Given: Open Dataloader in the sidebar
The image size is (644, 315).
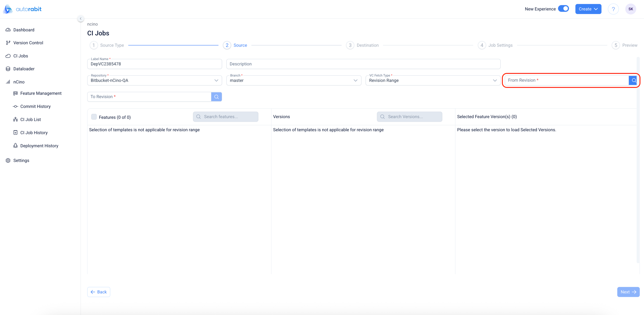Looking at the screenshot, I should (x=24, y=69).
